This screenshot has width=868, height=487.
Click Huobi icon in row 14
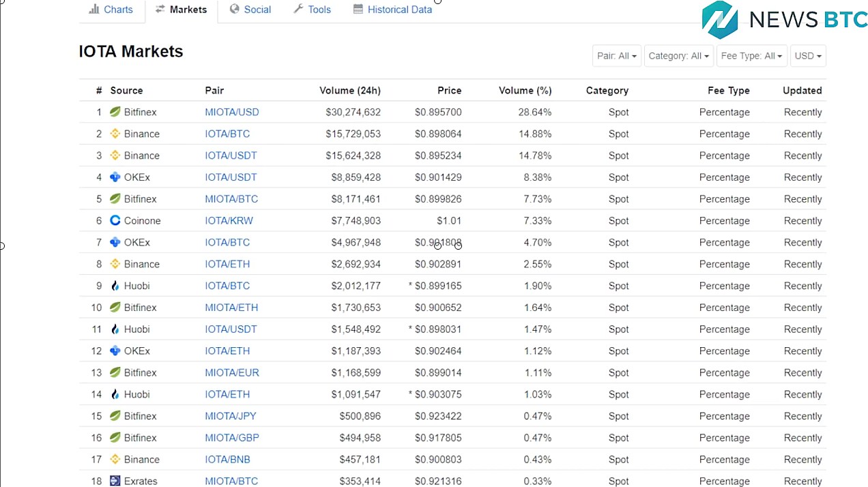point(115,394)
